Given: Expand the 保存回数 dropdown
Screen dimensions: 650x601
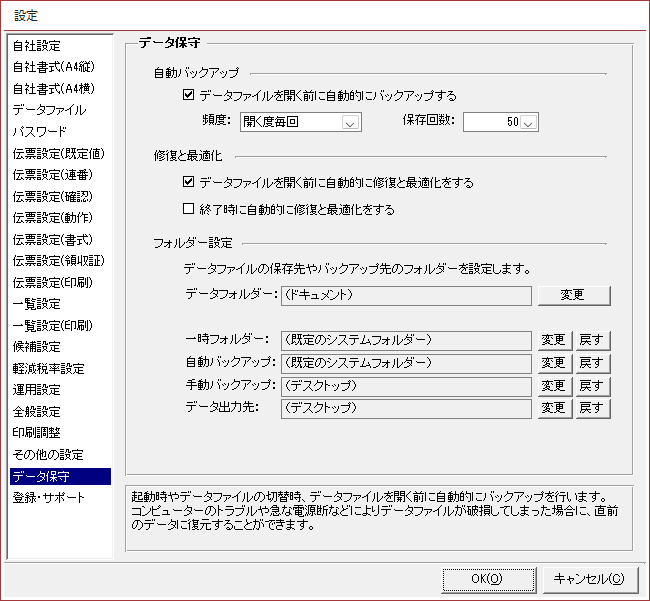Looking at the screenshot, I should click(x=529, y=123).
